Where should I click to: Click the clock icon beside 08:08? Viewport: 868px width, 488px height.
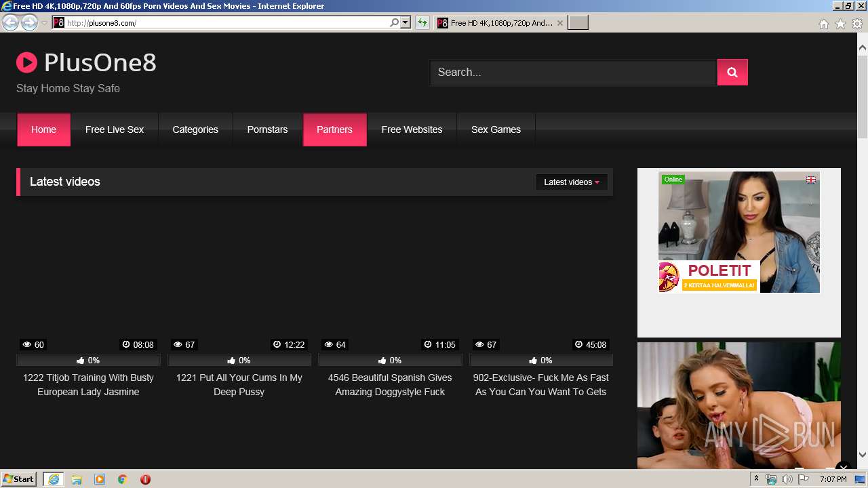pos(126,345)
